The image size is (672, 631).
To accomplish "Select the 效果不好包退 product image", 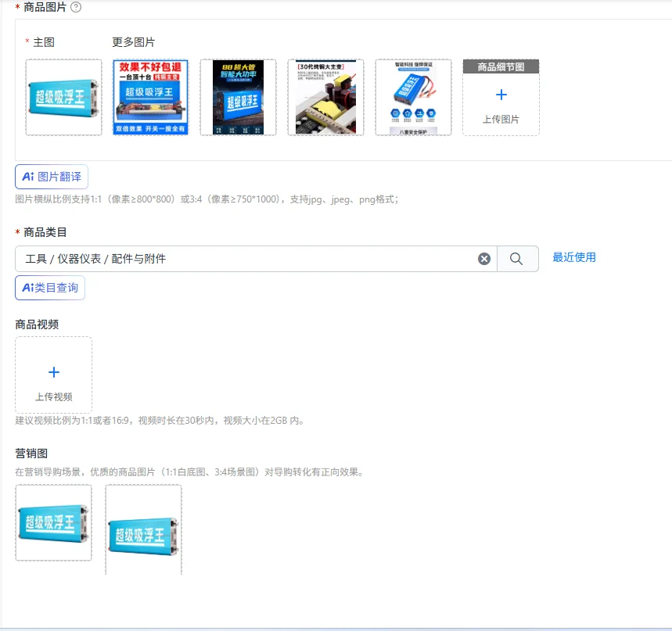I will click(151, 97).
